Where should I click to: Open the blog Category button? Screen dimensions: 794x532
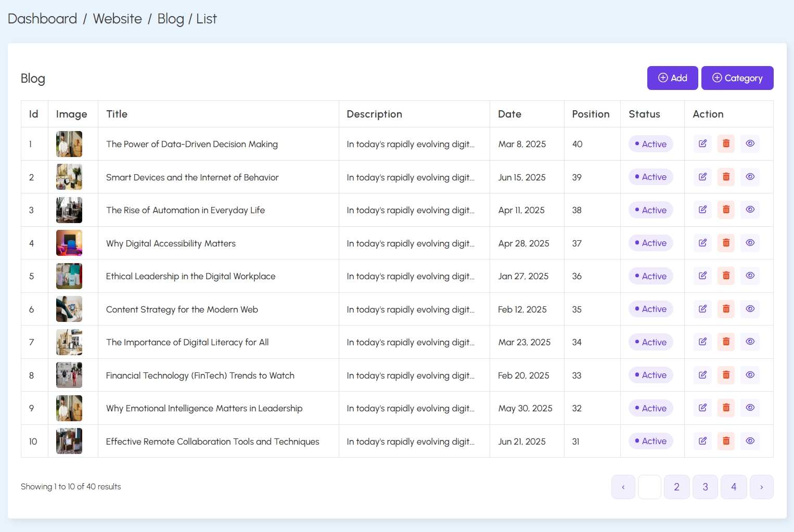[737, 78]
